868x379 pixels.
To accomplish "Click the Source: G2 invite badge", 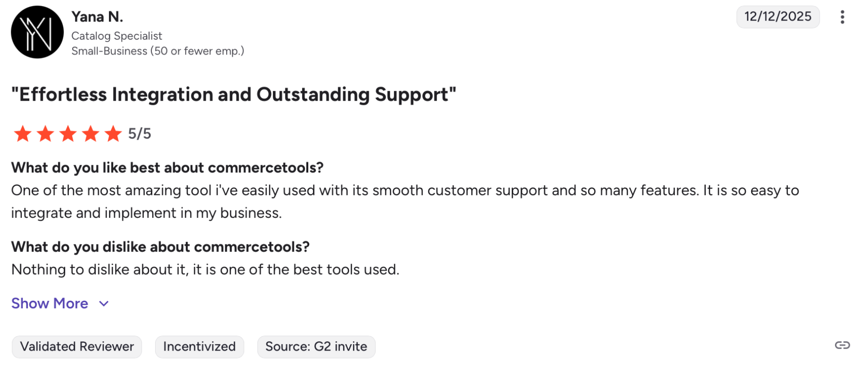I will tap(316, 347).
